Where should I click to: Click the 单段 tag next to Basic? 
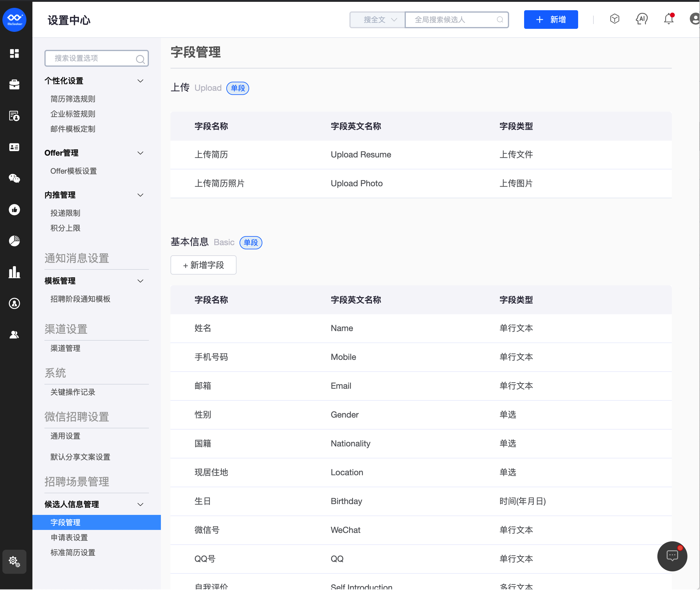point(251,243)
